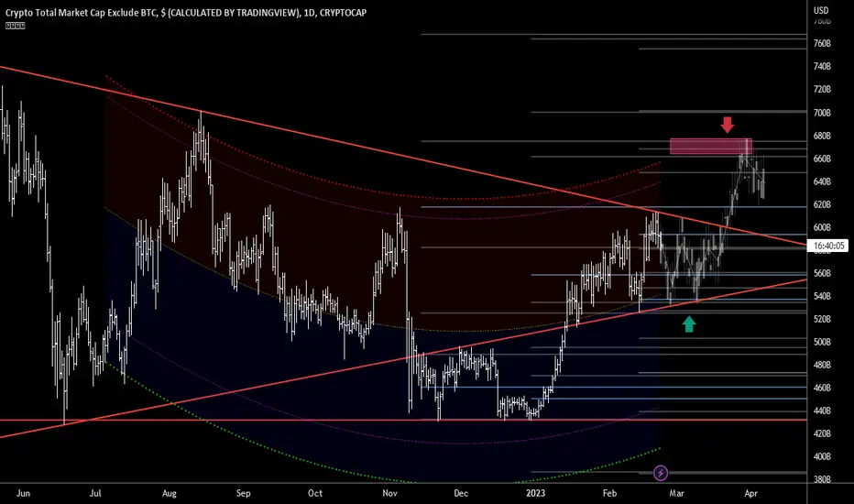Image resolution: width=854 pixels, height=504 pixels.
Task: Click the 720B price axis label
Action: (822, 89)
